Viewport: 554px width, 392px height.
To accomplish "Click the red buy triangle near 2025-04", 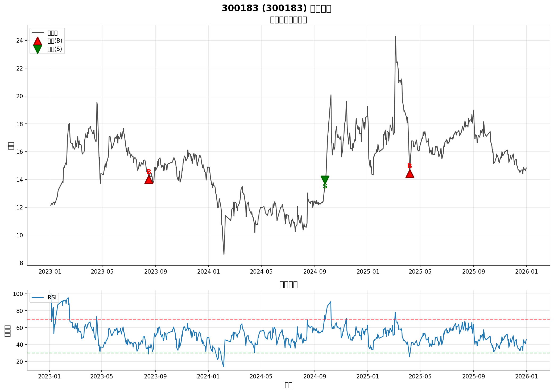I will pos(410,174).
